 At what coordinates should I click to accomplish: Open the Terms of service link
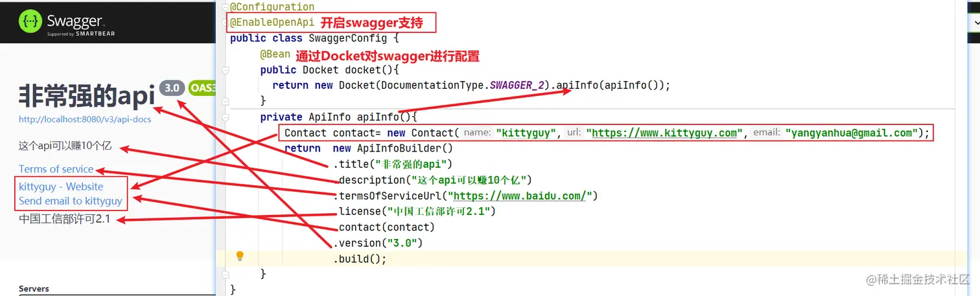[x=56, y=169]
